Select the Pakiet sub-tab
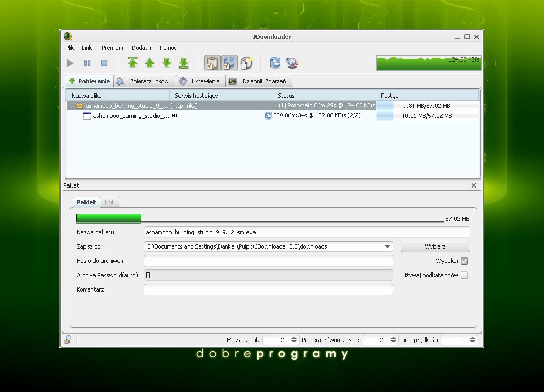 tap(86, 202)
